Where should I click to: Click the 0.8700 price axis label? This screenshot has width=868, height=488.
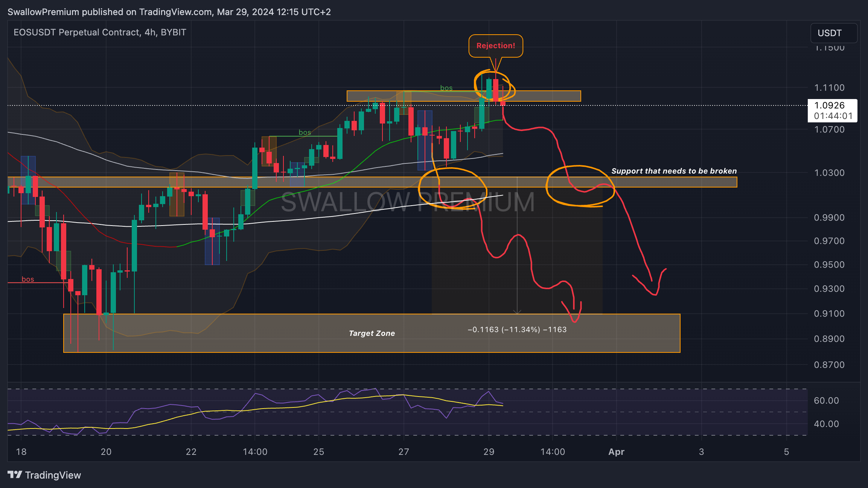(x=829, y=365)
